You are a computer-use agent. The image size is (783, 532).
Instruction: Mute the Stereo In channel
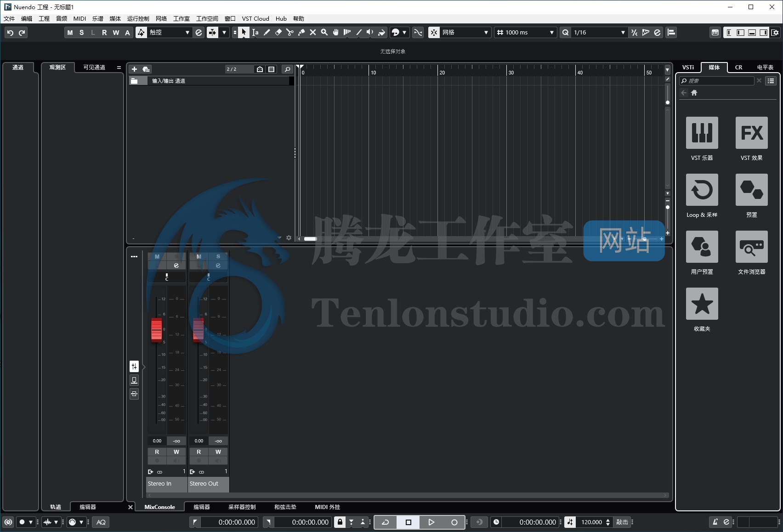coord(157,256)
